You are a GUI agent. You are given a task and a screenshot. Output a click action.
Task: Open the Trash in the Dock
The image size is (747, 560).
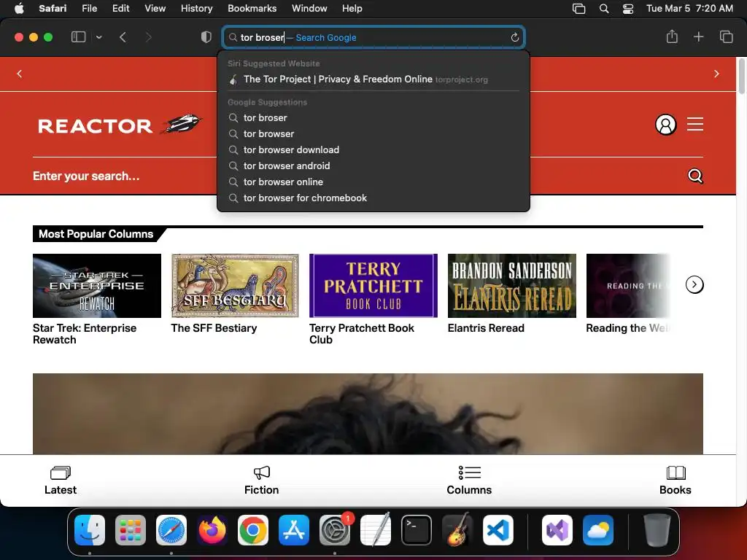pos(657,530)
